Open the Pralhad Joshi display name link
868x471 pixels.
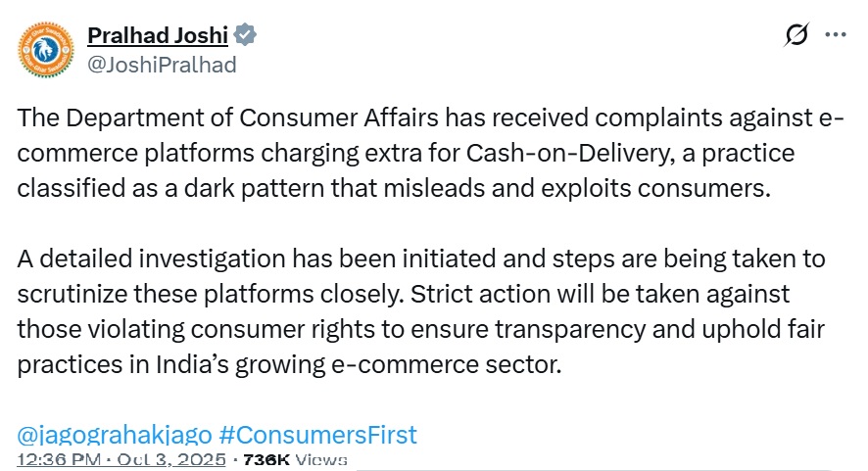158,36
